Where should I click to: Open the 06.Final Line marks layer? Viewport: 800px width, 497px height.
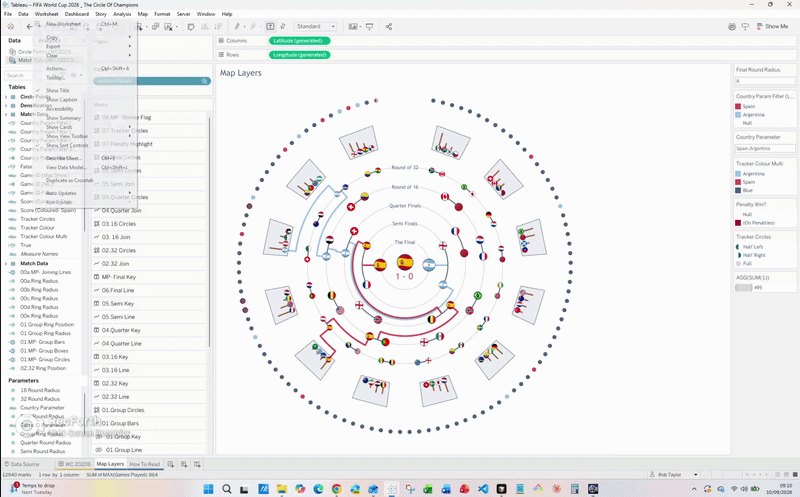coord(149,290)
